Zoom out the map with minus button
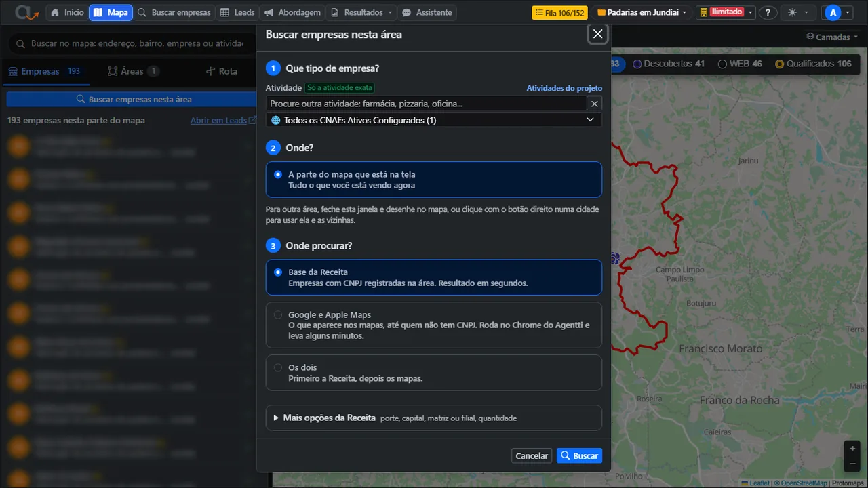This screenshot has height=488, width=868. coord(852,464)
